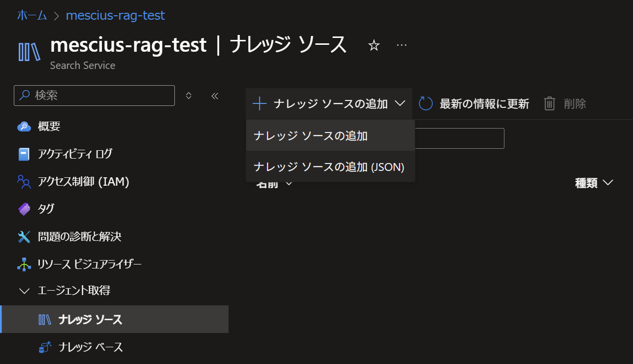This screenshot has height=364, width=633.
Task: Collapse the エージェント取得 section
Action: pyautogui.click(x=24, y=291)
